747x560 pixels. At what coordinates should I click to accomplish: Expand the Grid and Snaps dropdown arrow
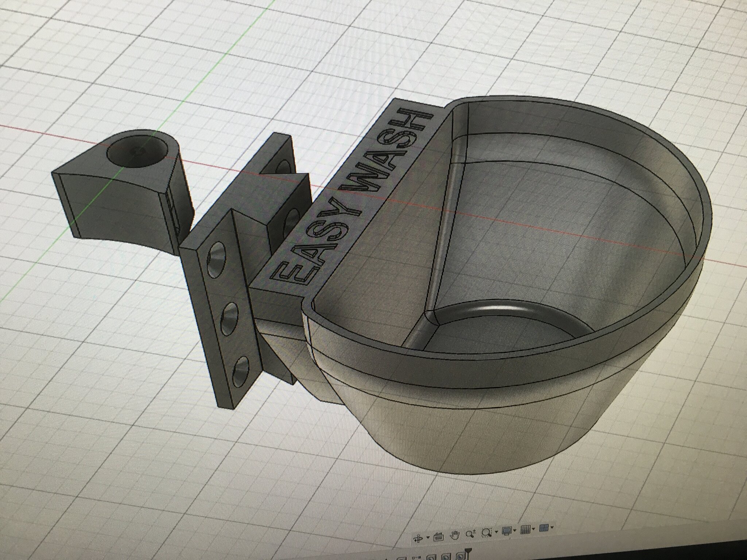click(x=533, y=529)
